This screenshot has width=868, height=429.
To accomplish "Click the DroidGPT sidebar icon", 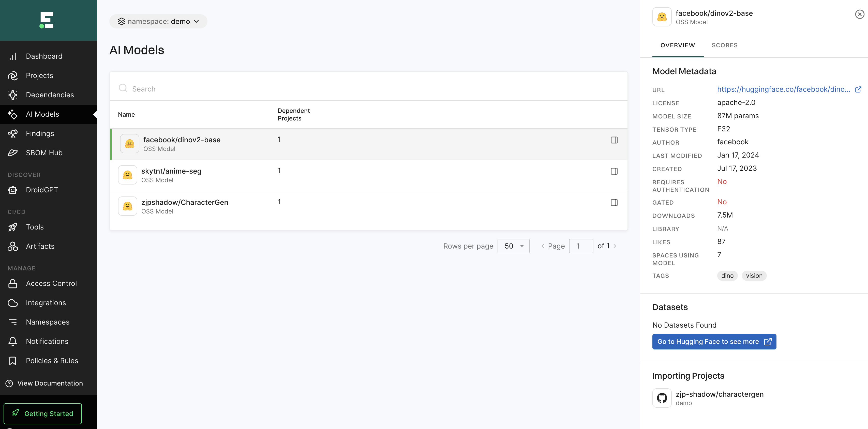I will (x=13, y=190).
